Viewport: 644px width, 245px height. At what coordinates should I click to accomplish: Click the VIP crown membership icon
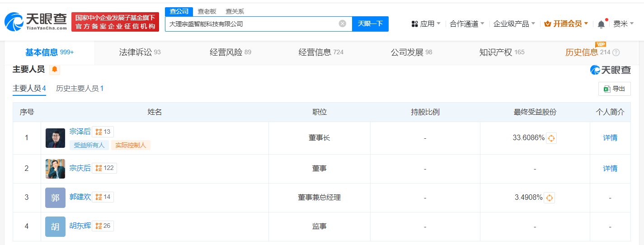click(x=548, y=24)
